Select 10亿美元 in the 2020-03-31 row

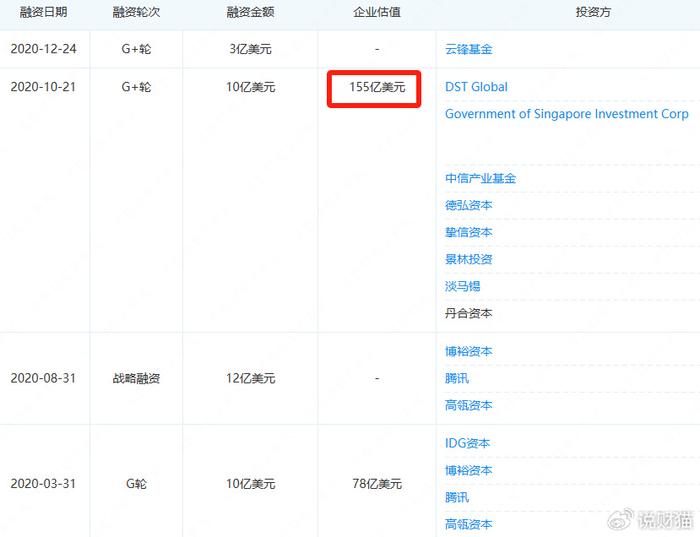250,483
